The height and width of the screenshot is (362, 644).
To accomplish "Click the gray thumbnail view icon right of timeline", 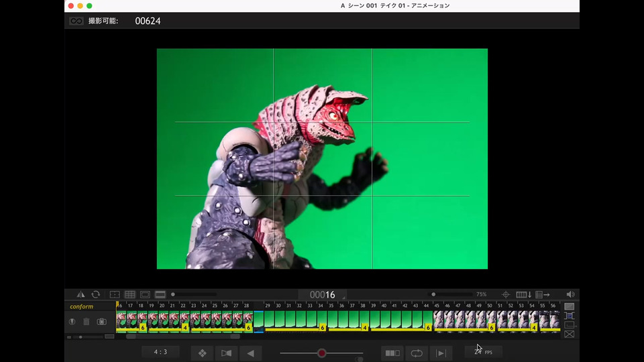I will coord(570,306).
